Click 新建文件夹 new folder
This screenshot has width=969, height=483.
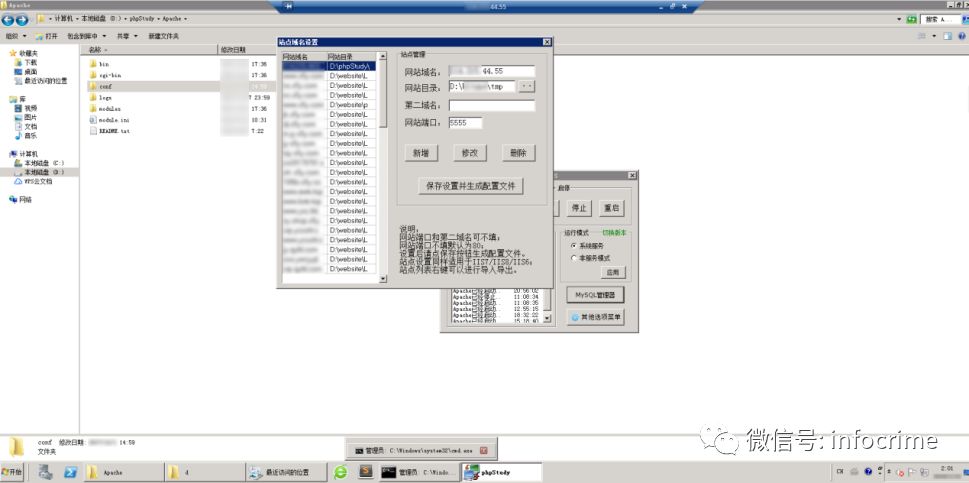[x=163, y=36]
